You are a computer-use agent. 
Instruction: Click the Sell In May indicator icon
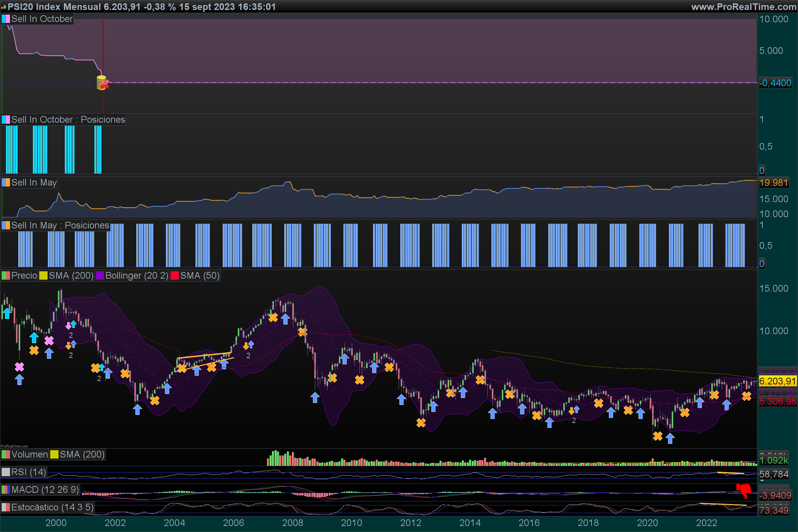tap(6, 183)
